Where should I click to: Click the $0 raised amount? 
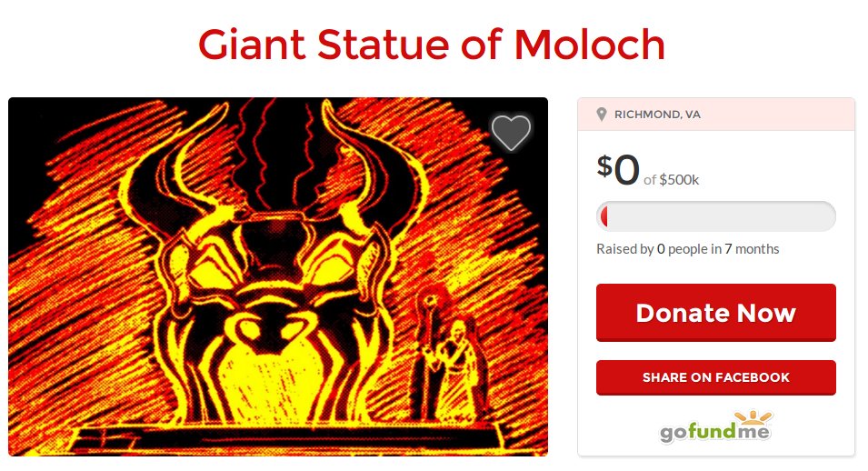point(618,169)
